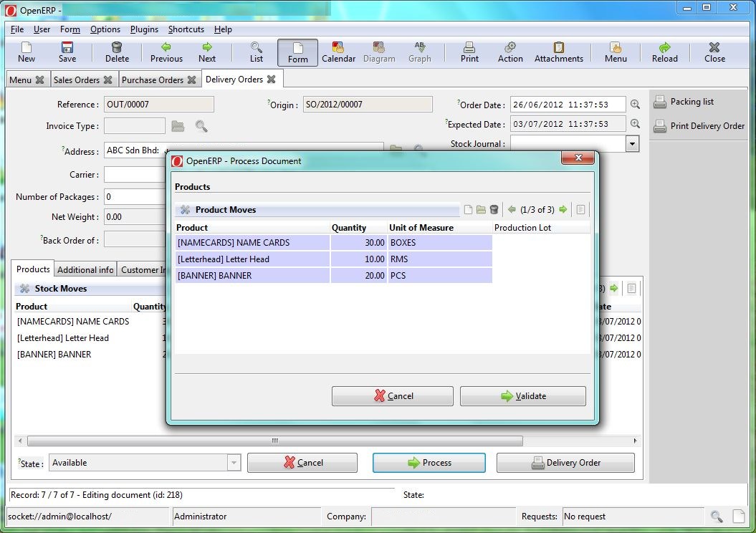This screenshot has width=756, height=533.
Task: Open the User menu
Action: click(x=42, y=29)
